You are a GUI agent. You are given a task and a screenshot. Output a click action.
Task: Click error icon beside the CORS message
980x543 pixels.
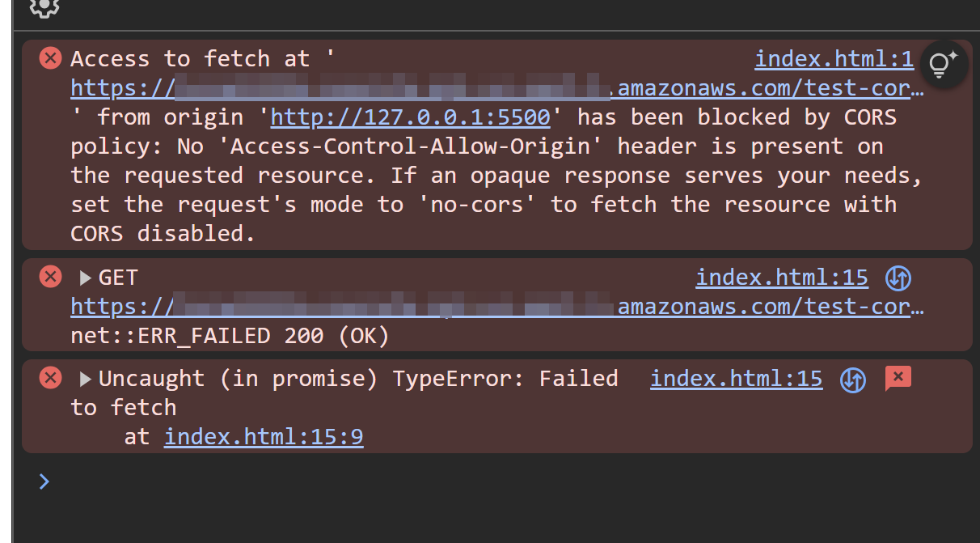[51, 58]
